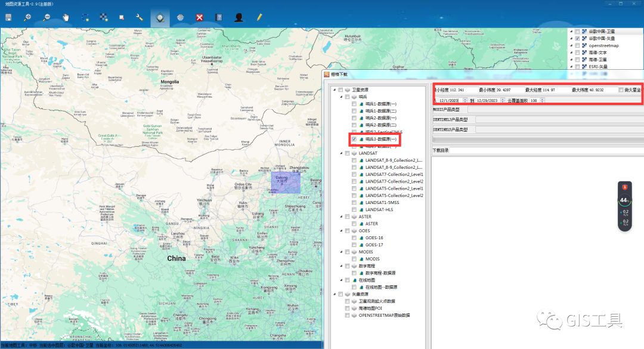
Task: Click the save disk toolbar icon
Action: [8, 17]
